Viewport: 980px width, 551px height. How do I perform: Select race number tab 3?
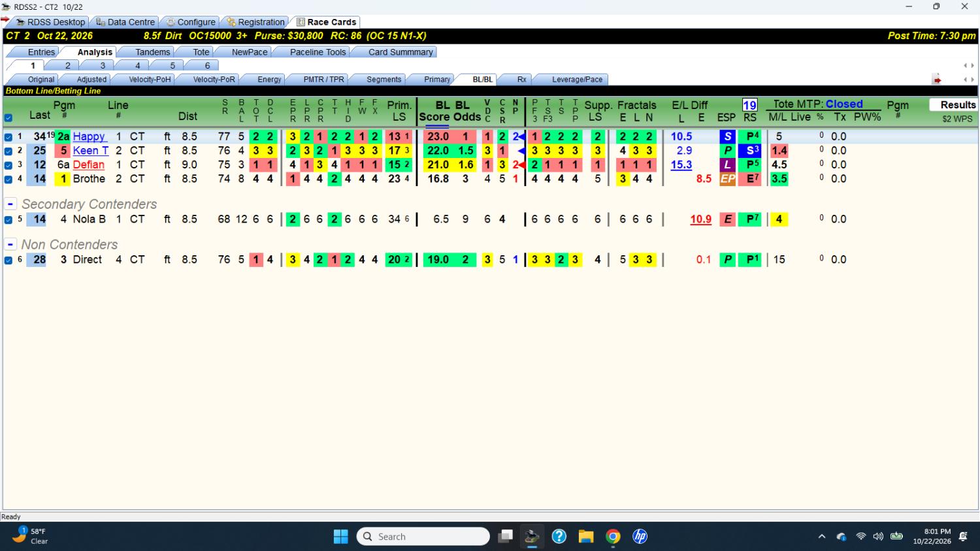pyautogui.click(x=103, y=66)
